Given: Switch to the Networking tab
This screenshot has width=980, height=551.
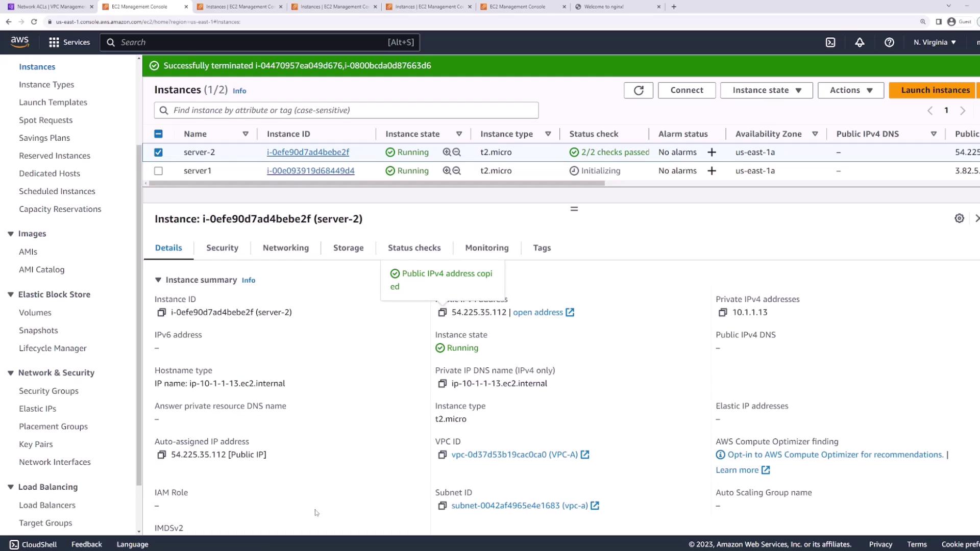Looking at the screenshot, I should click(285, 248).
